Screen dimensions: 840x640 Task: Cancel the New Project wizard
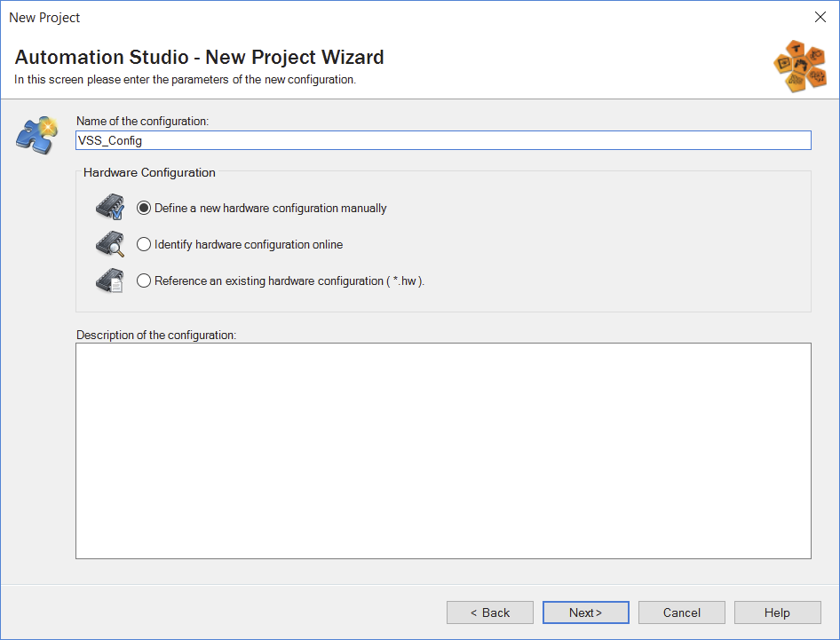(x=681, y=612)
